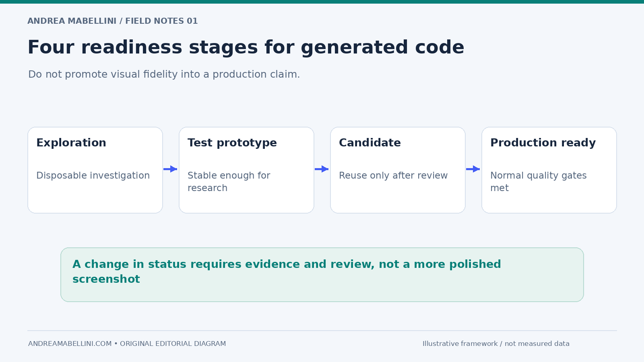This screenshot has height=362, width=644.
Task: Select the subtitle about visual fidelity
Action: (x=164, y=74)
